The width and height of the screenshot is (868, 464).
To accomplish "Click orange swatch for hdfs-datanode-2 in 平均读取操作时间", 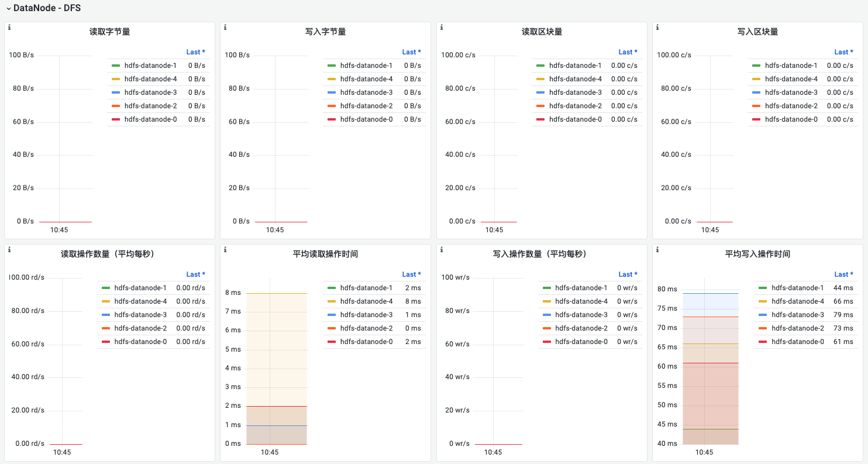I will [332, 328].
